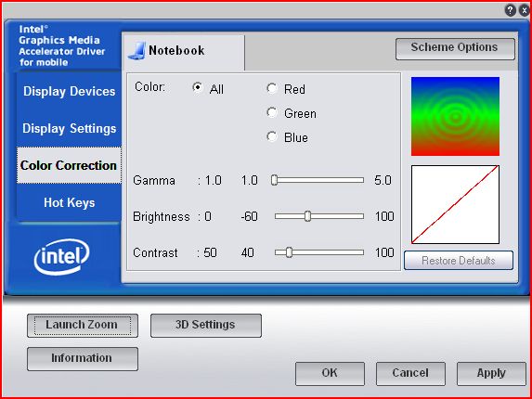The width and height of the screenshot is (532, 399).
Task: Click the Notebook laptop icon
Action: [137, 51]
